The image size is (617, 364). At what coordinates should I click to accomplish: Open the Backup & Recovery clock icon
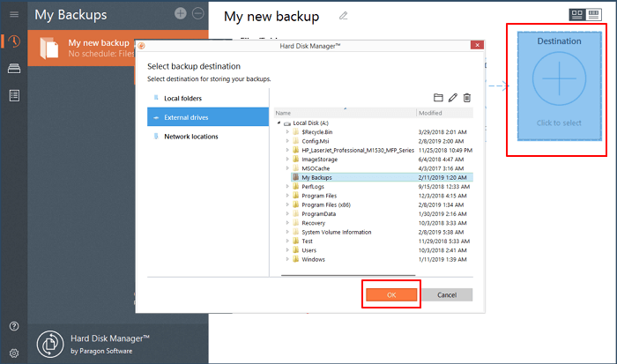click(13, 42)
